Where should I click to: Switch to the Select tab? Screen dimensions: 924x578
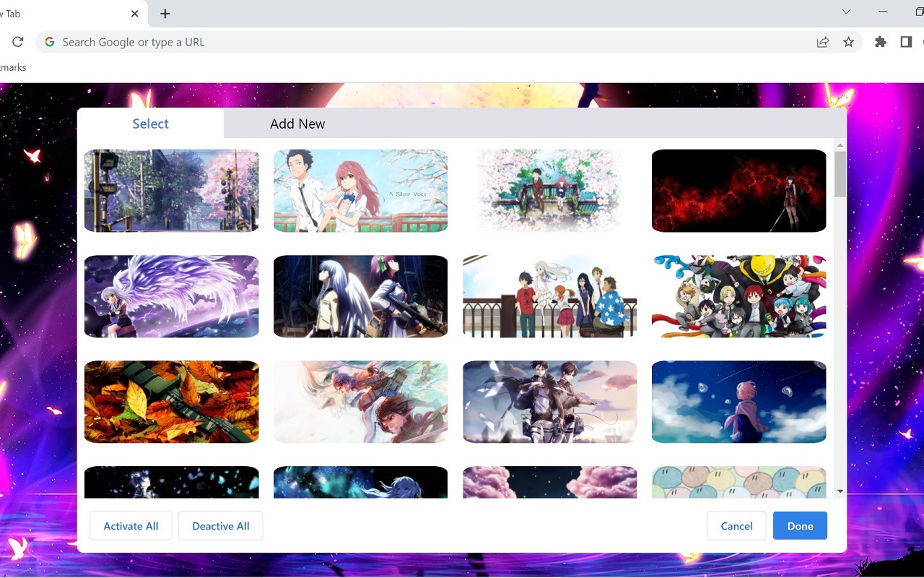point(150,124)
